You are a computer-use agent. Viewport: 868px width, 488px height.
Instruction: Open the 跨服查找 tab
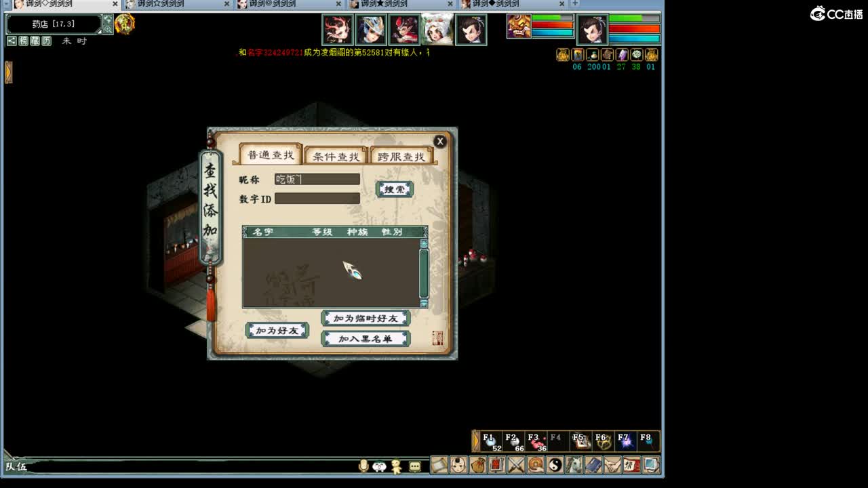tap(401, 156)
